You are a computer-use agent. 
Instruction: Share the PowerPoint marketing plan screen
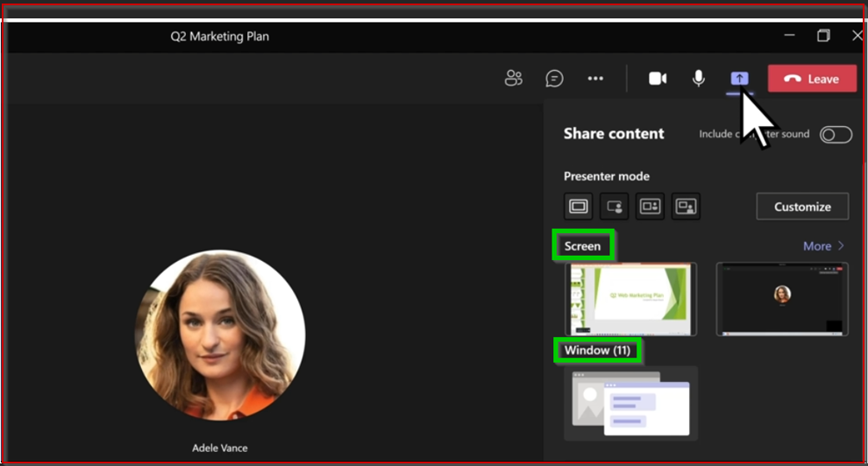tap(631, 299)
